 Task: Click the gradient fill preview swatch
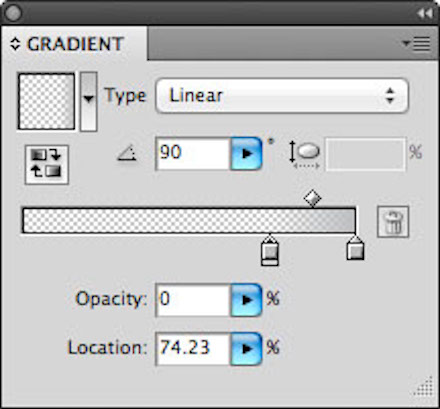47,101
